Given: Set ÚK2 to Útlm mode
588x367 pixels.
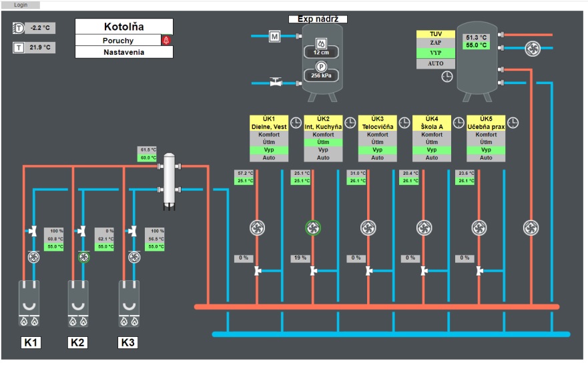Looking at the screenshot, I should click(323, 142).
